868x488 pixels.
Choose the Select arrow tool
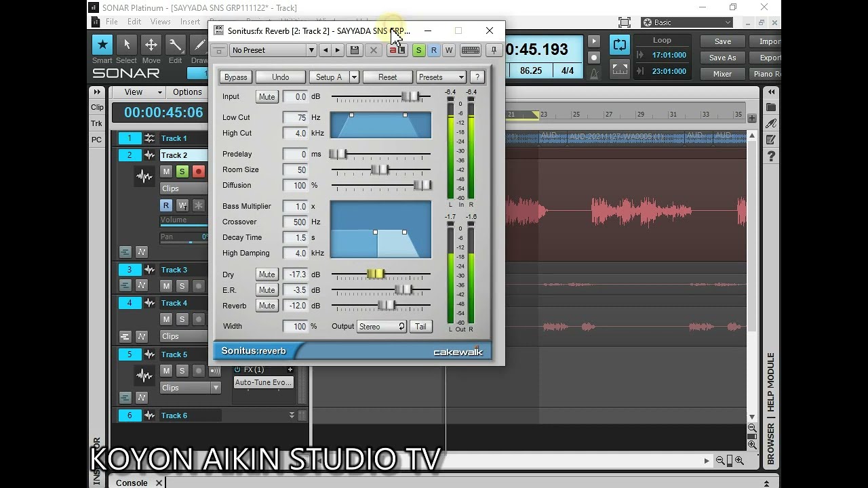[126, 45]
